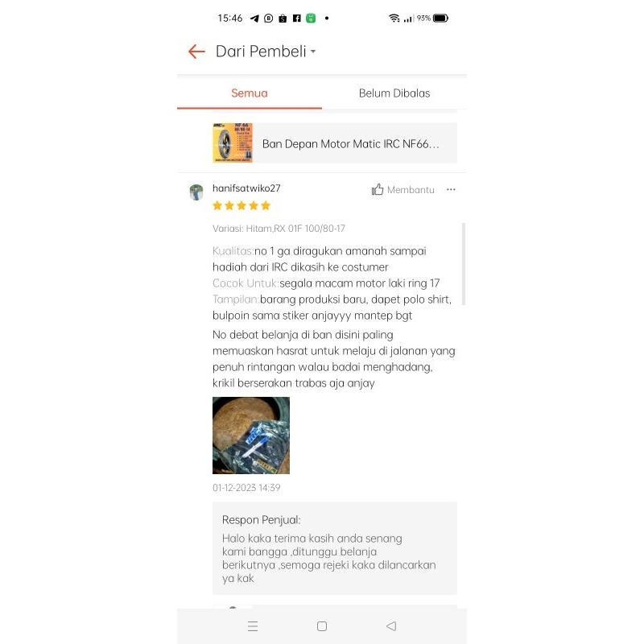Mark review as Membantu
Screen dimensions: 644x644
[x=403, y=190]
